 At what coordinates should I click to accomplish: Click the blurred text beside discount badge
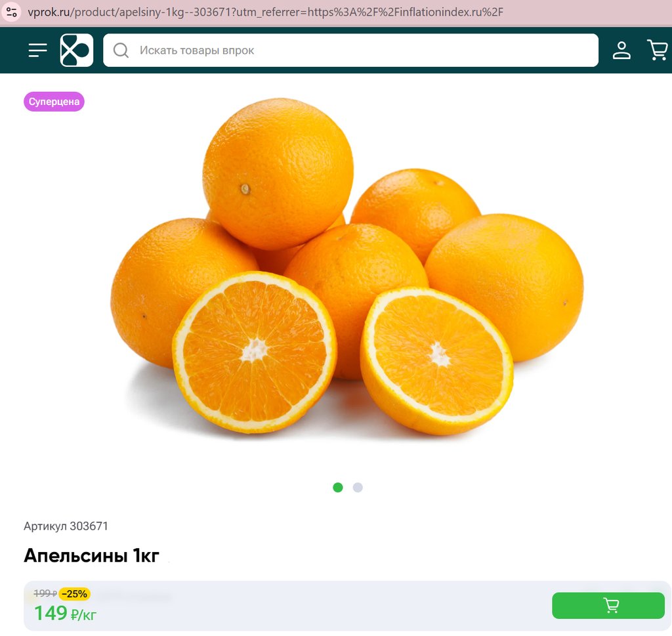(x=133, y=595)
